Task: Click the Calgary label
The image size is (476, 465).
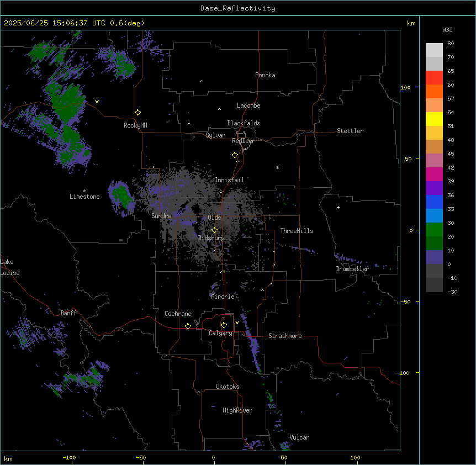Action: coord(220,333)
